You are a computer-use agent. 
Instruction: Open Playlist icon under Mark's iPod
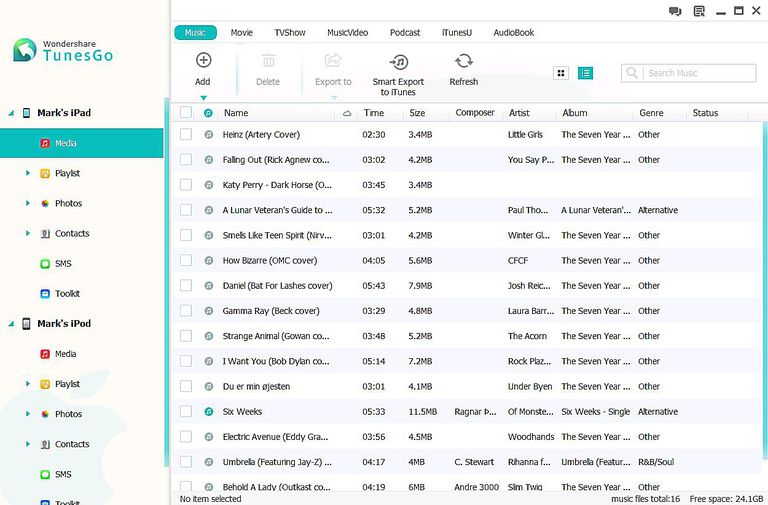45,384
